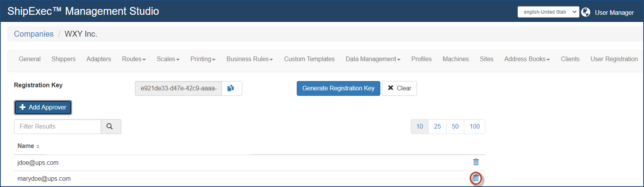The height and width of the screenshot is (187, 644).
Task: Delete approver jdoe@ups.com
Action: pyautogui.click(x=476, y=162)
